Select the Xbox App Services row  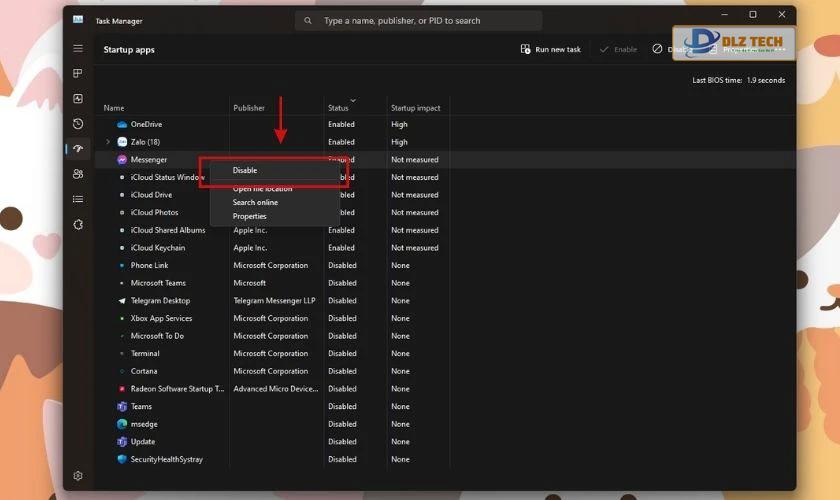[x=445, y=318]
